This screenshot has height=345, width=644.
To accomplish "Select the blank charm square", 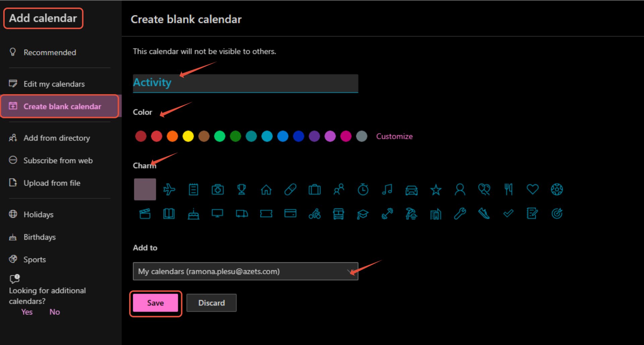I will (145, 189).
